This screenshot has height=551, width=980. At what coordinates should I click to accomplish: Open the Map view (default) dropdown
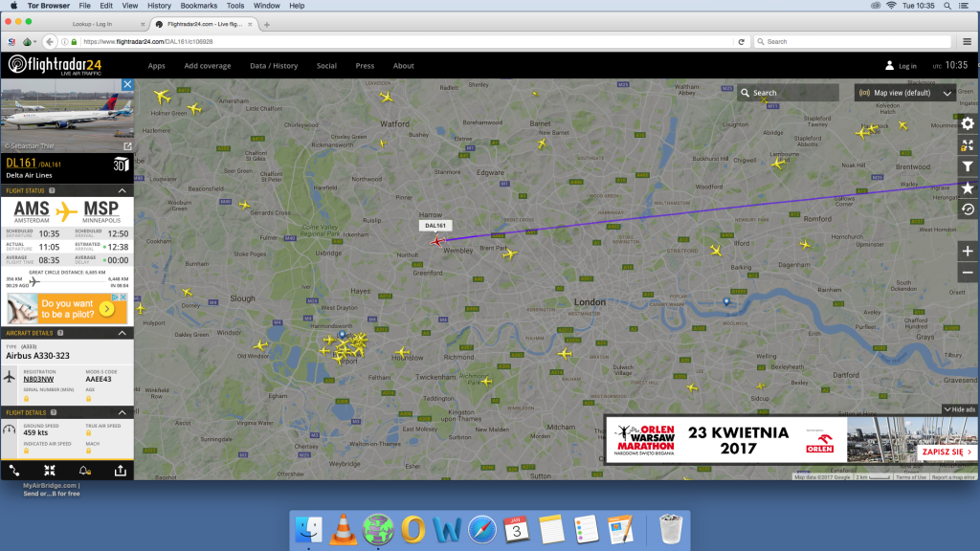pyautogui.click(x=905, y=93)
